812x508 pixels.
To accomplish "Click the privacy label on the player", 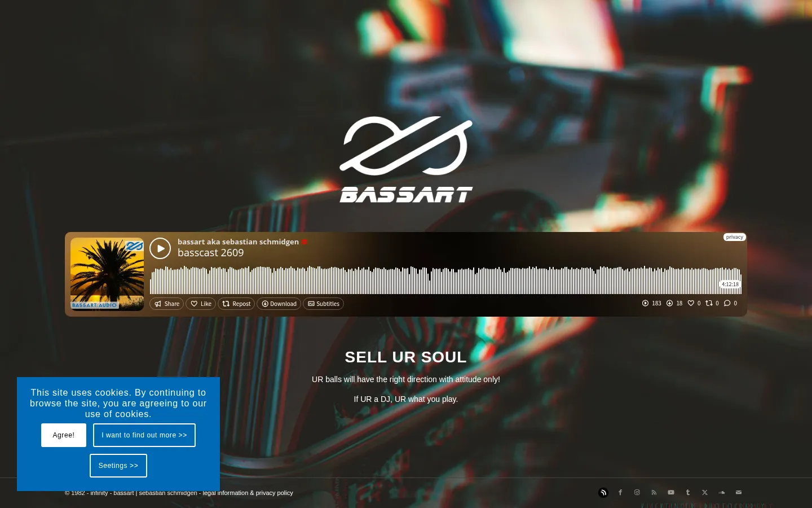I will [735, 237].
